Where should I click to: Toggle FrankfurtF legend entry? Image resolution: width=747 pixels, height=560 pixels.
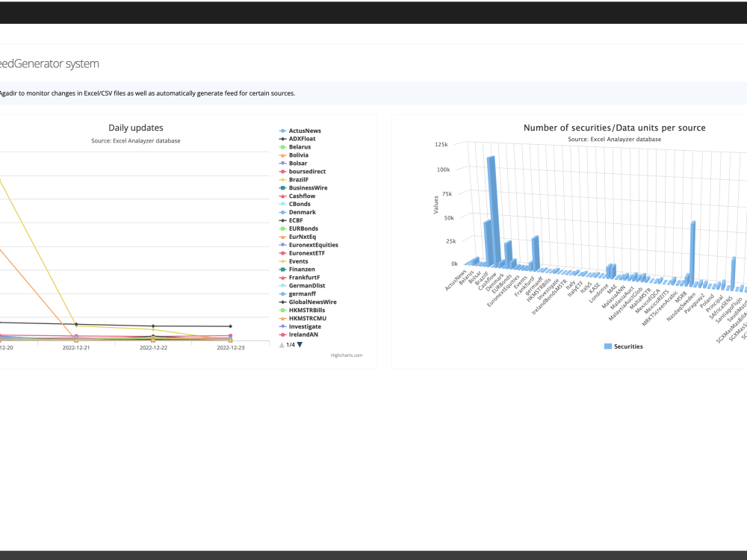(300, 277)
